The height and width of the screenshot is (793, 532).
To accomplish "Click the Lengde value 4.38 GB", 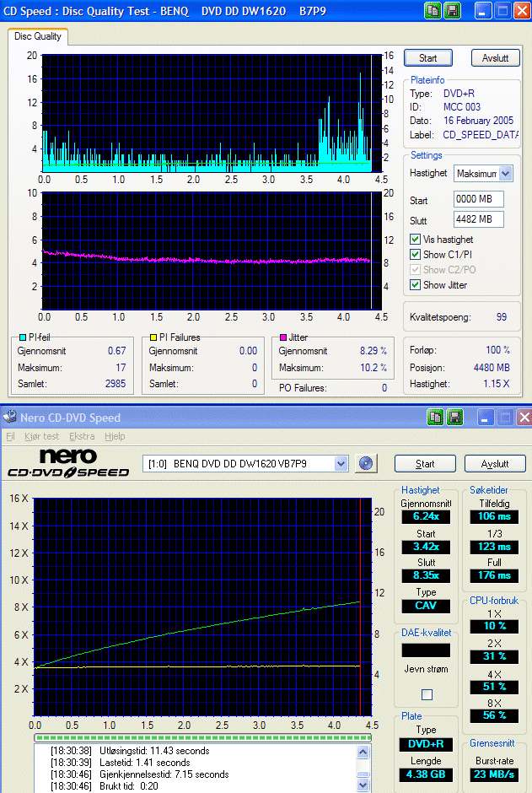I will 426,774.
